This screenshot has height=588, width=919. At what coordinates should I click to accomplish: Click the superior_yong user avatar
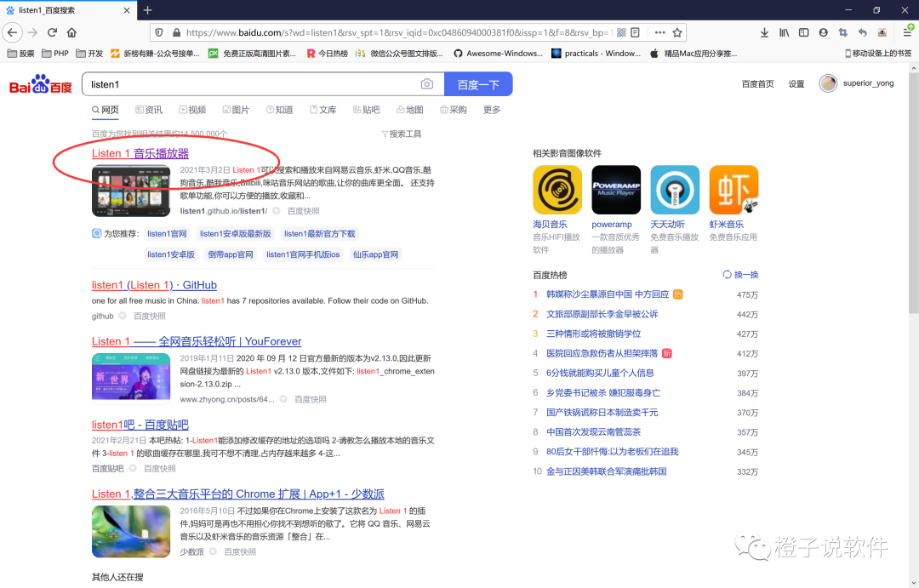click(828, 84)
